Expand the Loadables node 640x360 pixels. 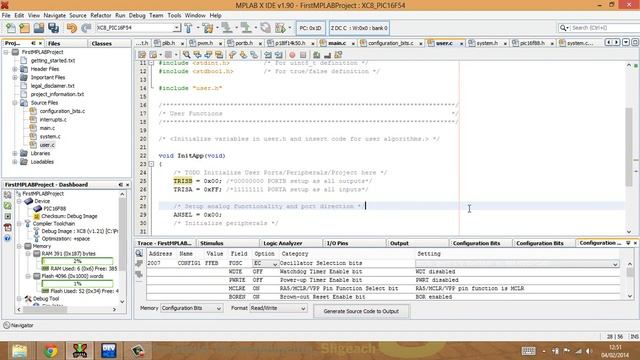[15, 162]
